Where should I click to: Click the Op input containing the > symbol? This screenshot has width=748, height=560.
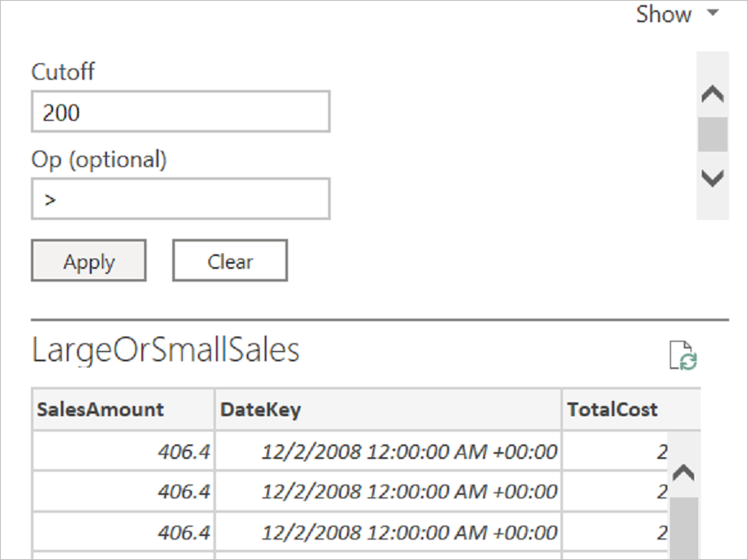(180, 198)
